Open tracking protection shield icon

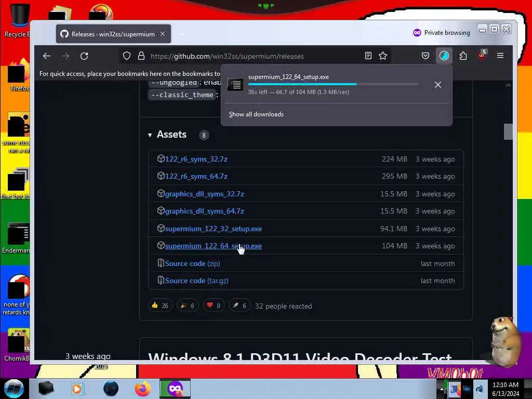coord(127,56)
